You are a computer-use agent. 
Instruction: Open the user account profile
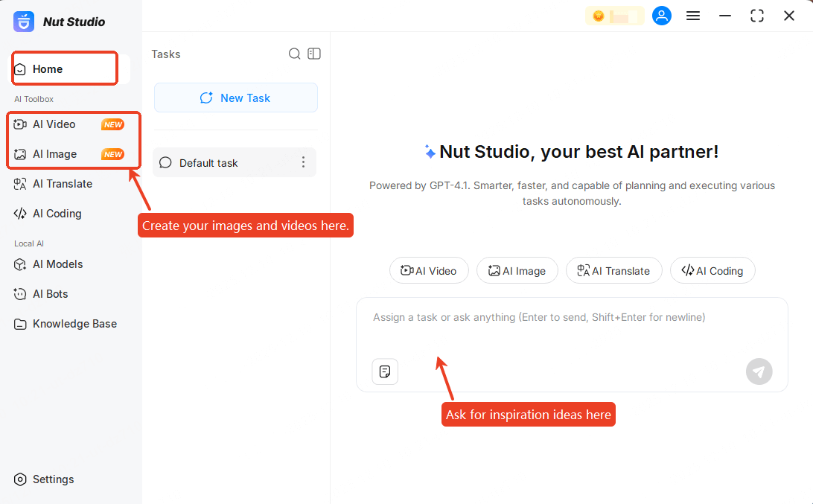point(662,15)
